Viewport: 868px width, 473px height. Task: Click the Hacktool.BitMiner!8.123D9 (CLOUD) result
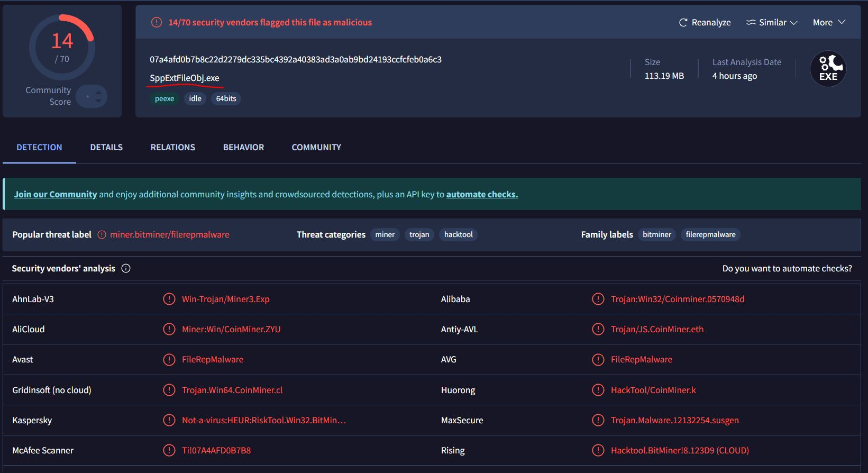coord(680,450)
